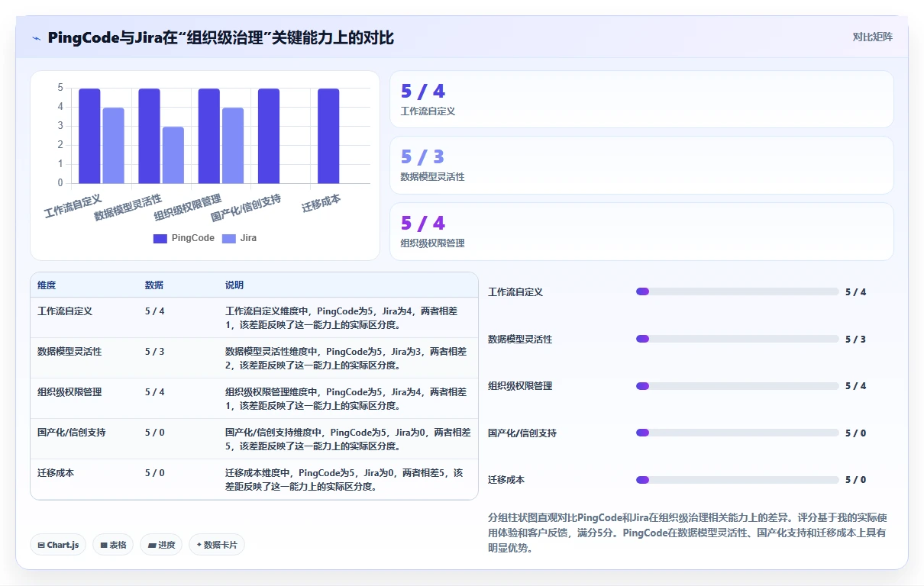Click the 国产化/信创支持 progress bar
Screen dimensions: 924x586
[x=737, y=433]
